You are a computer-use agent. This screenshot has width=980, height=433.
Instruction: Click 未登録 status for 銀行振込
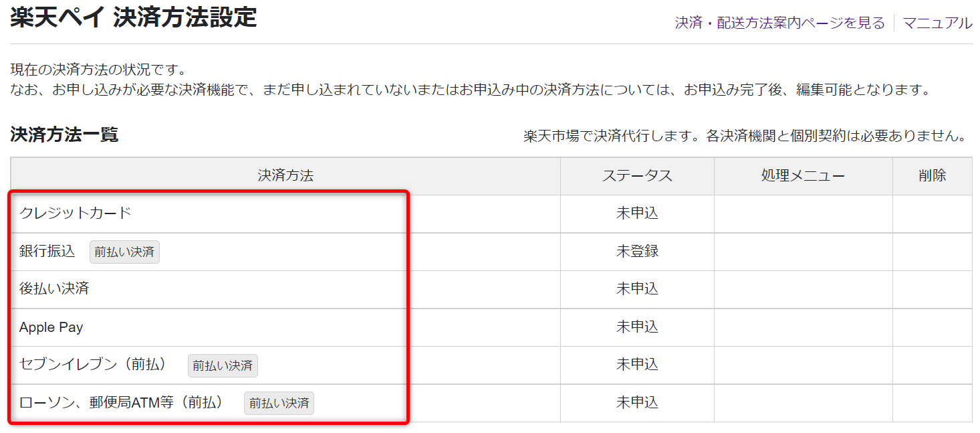(x=637, y=252)
